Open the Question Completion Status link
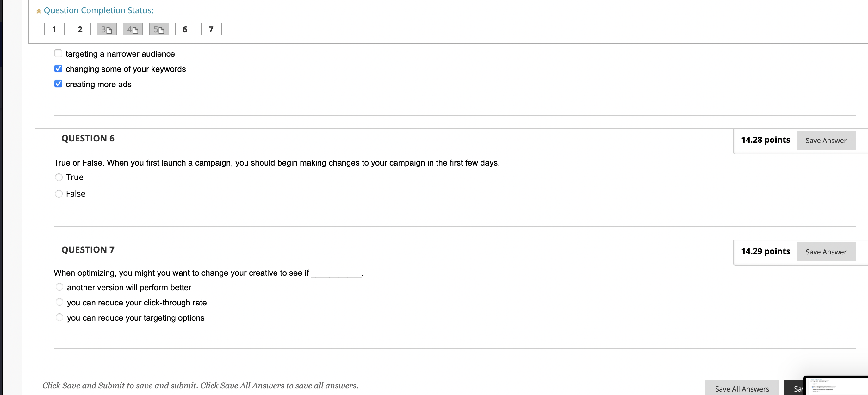This screenshot has width=868, height=395. coord(99,10)
